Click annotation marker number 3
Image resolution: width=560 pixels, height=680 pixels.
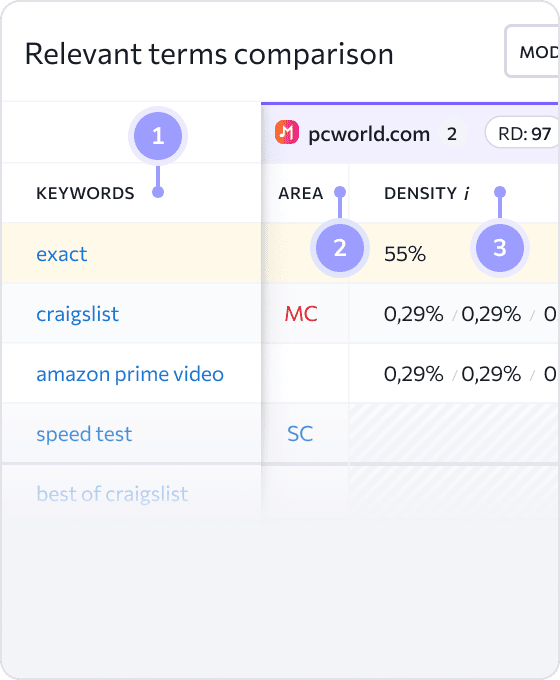click(x=500, y=248)
